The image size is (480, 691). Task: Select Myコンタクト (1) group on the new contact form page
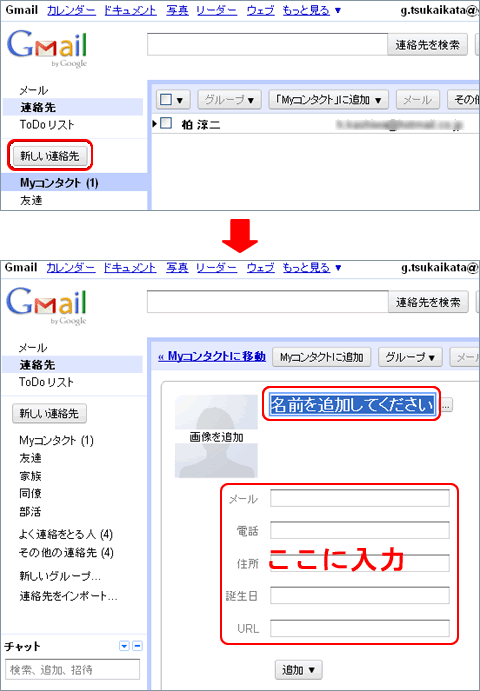[56, 440]
